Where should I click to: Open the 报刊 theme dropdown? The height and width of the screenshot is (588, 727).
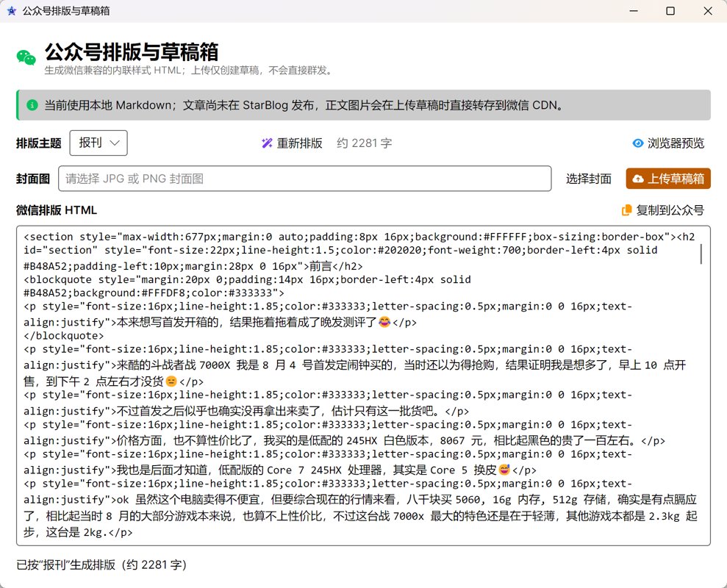(x=99, y=143)
